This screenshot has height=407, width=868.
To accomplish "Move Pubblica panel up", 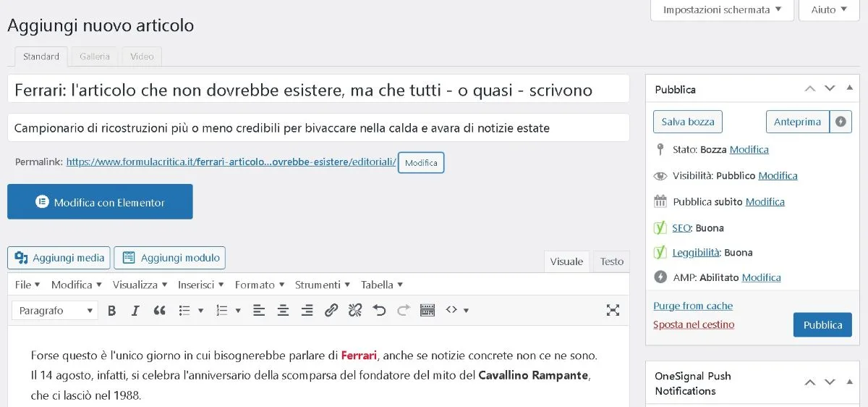I will click(810, 88).
